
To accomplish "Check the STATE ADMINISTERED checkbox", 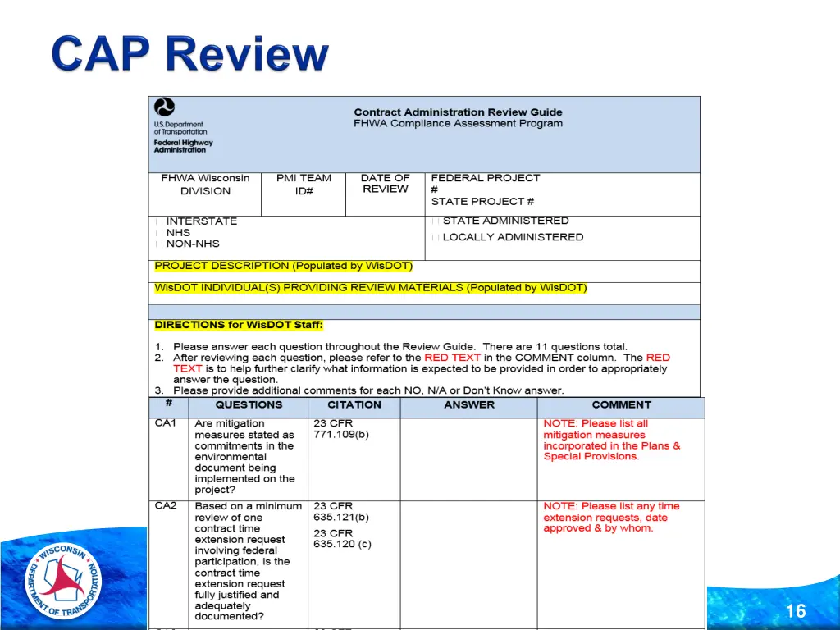I will point(436,221).
